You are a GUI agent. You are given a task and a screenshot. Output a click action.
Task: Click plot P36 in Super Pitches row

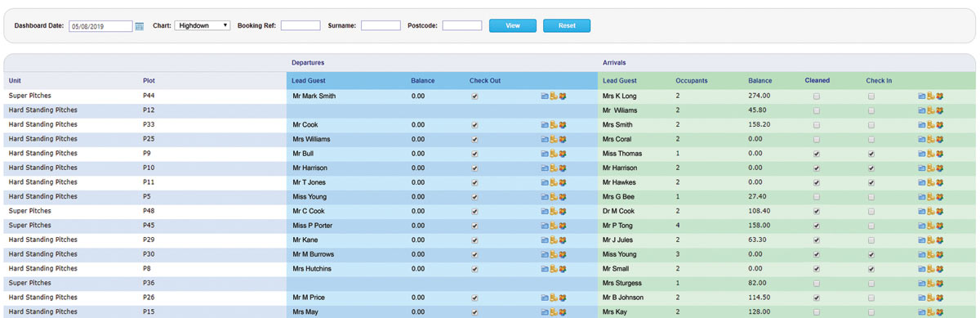149,283
